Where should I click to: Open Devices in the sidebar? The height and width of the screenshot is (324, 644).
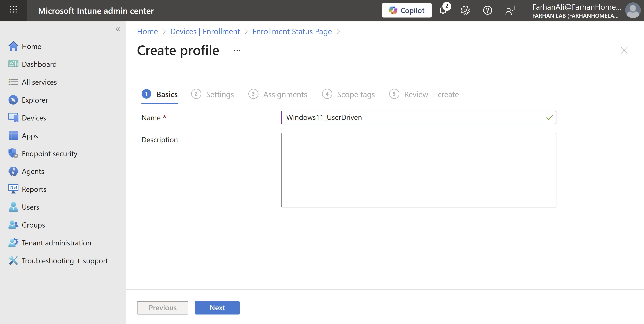tap(34, 118)
